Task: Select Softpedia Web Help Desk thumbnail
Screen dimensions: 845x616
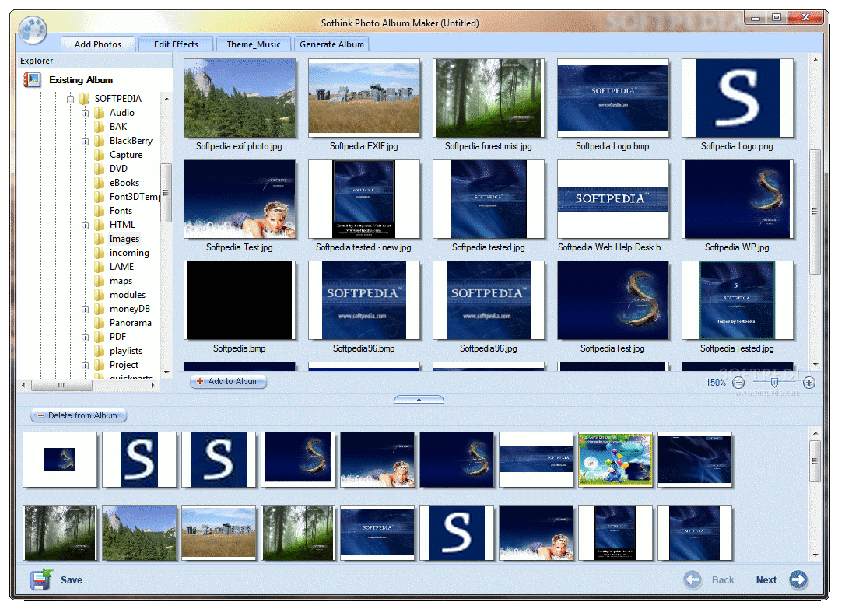Action: tap(613, 199)
